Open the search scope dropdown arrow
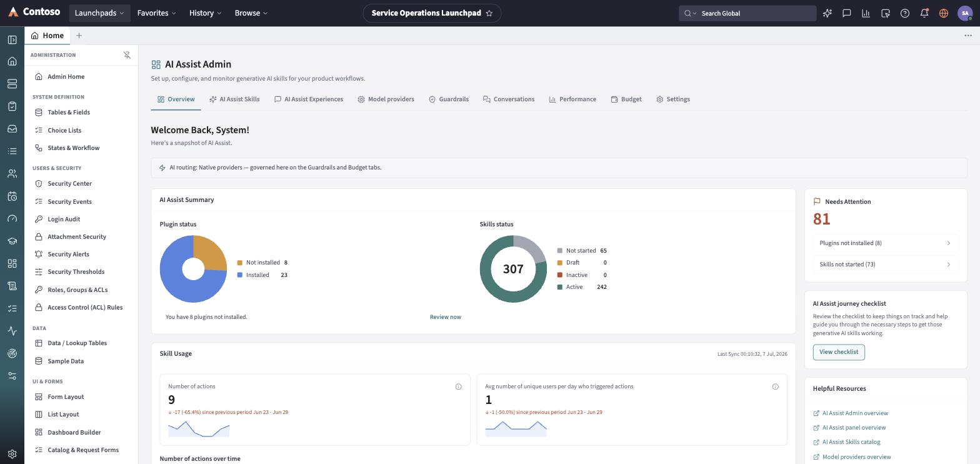This screenshot has width=980, height=464. tap(691, 13)
